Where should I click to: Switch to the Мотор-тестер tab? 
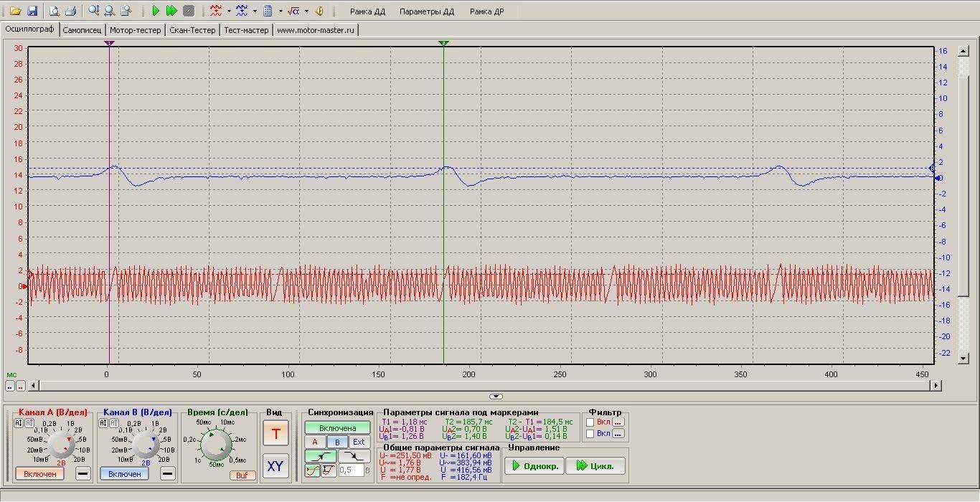(136, 30)
